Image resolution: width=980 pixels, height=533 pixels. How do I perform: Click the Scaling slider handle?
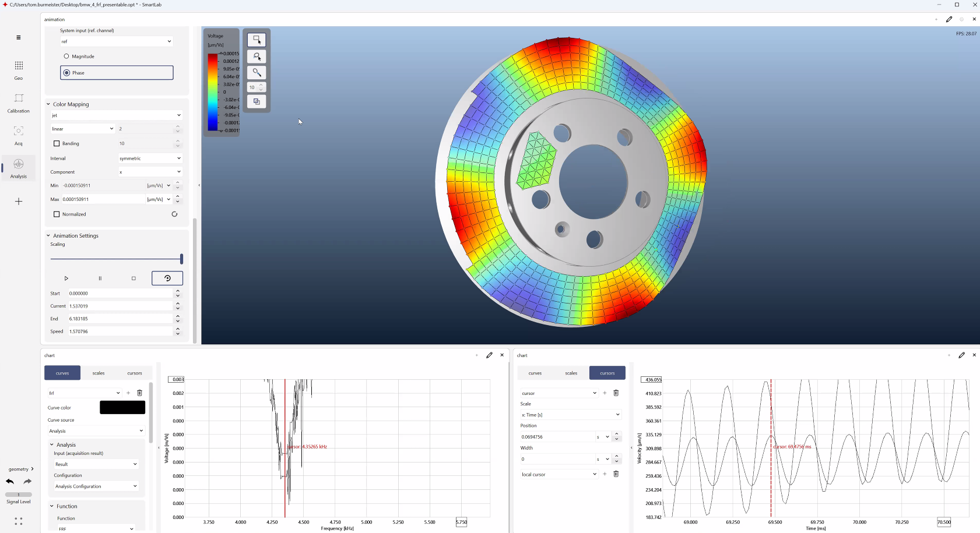181,259
